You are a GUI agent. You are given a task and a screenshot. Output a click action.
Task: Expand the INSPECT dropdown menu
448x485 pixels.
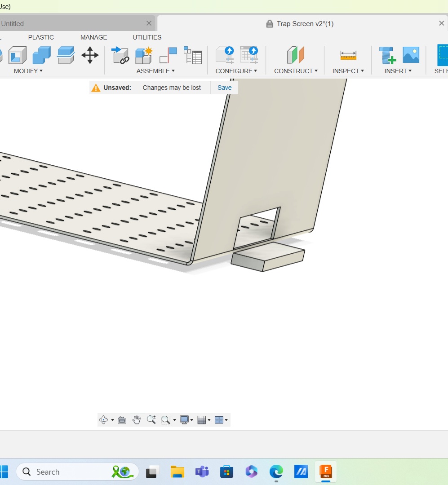point(348,71)
